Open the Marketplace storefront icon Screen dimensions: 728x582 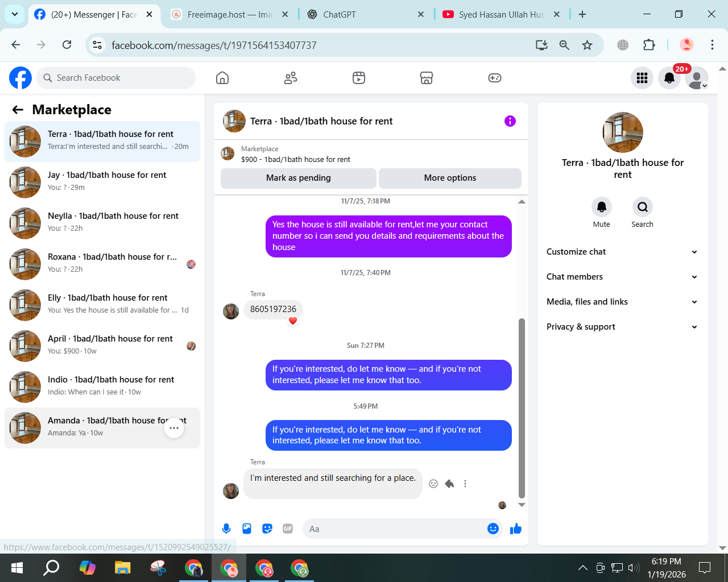pos(427,78)
